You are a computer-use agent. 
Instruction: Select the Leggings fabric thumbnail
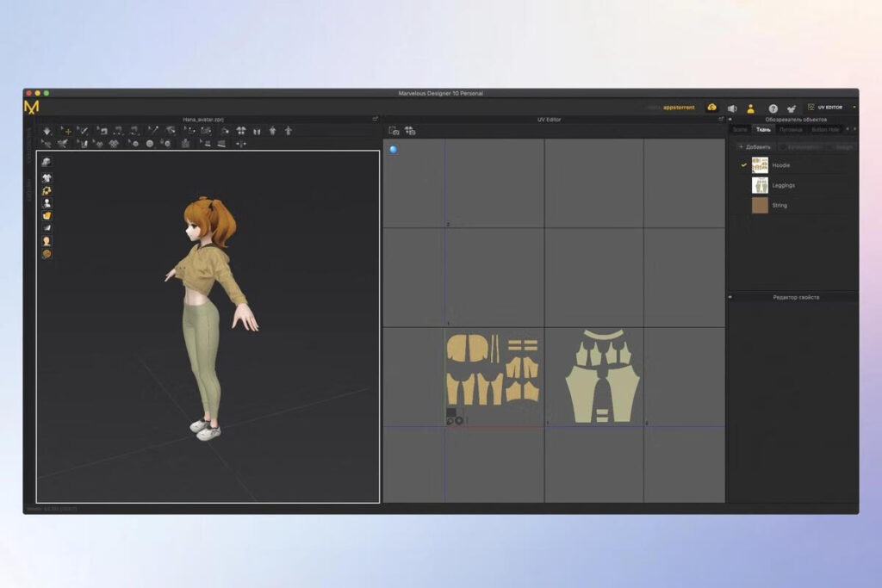760,184
